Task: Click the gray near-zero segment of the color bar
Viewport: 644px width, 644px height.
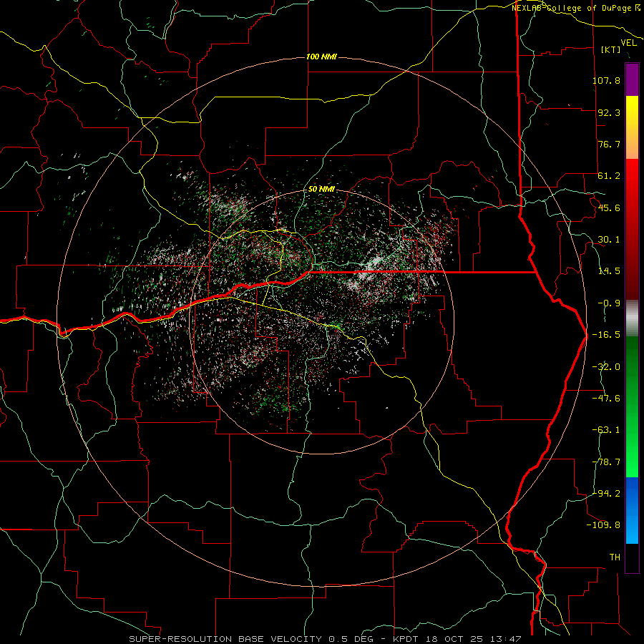Action: tap(632, 318)
